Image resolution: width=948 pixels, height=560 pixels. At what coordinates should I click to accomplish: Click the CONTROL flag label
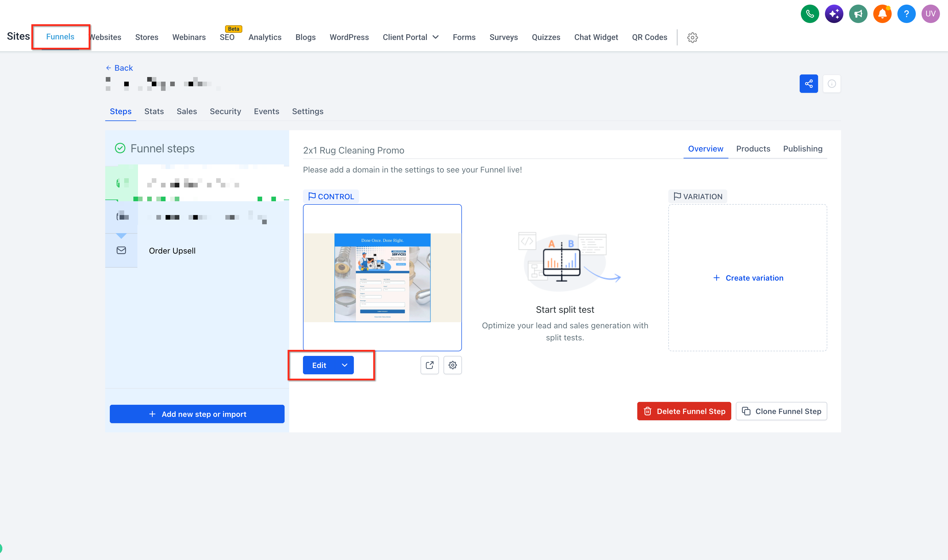click(x=331, y=197)
